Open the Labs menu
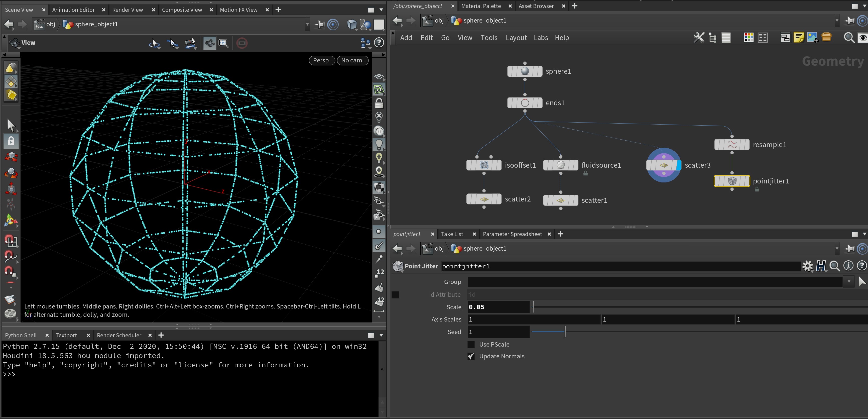Screen dimensions: 868x419 pyautogui.click(x=541, y=38)
